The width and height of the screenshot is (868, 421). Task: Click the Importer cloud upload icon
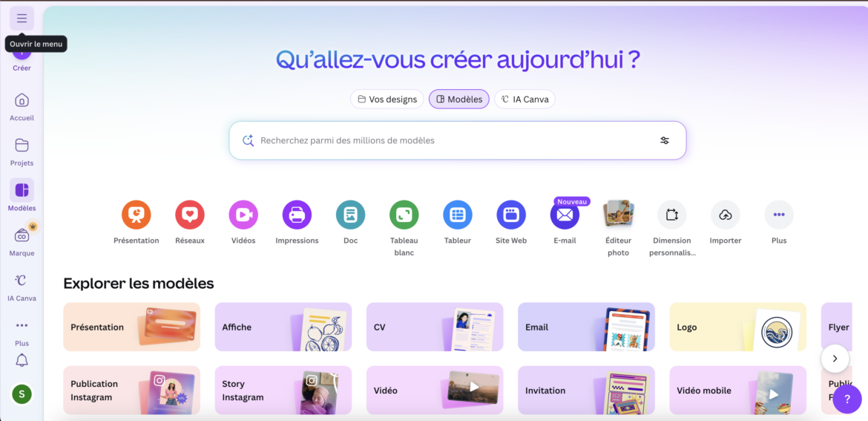click(x=726, y=215)
